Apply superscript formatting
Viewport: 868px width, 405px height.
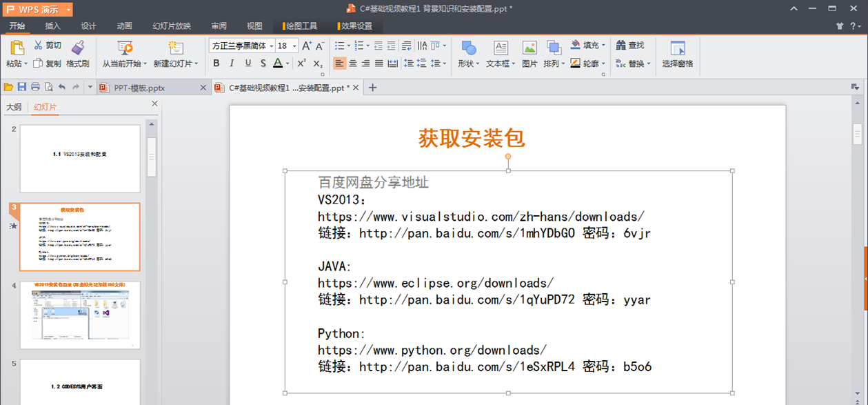tap(301, 63)
